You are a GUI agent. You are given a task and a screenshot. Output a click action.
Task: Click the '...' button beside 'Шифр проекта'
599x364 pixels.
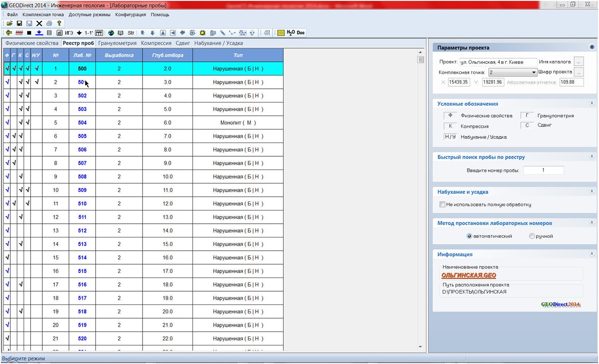(579, 72)
